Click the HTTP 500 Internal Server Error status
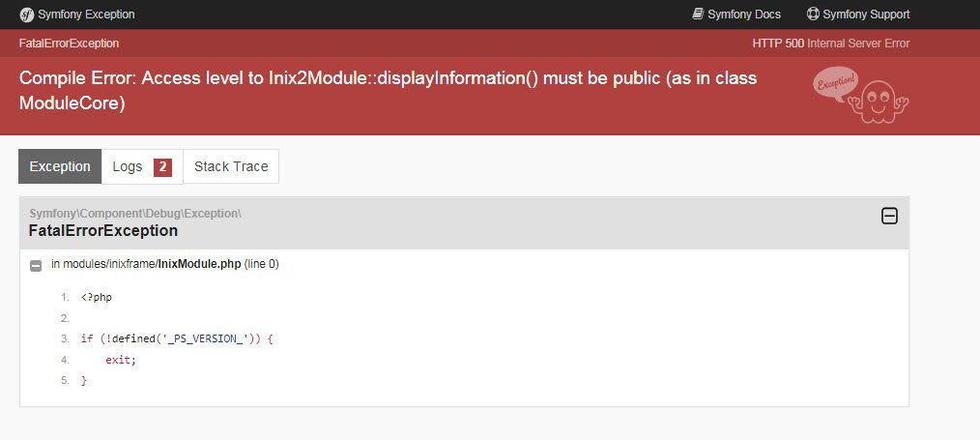The image size is (980, 440). tap(830, 44)
